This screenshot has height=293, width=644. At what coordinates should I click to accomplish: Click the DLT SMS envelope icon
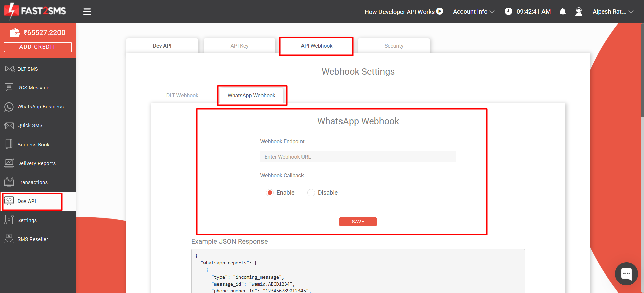click(10, 69)
